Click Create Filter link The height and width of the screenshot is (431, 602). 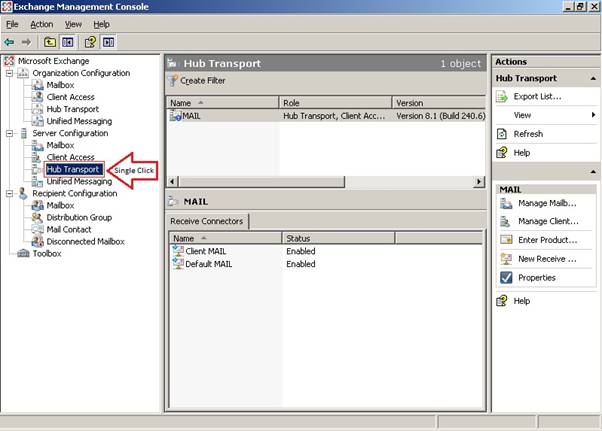point(202,80)
